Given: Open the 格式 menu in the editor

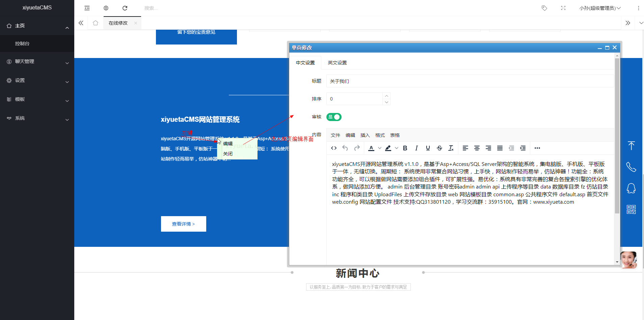Looking at the screenshot, I should [x=379, y=135].
